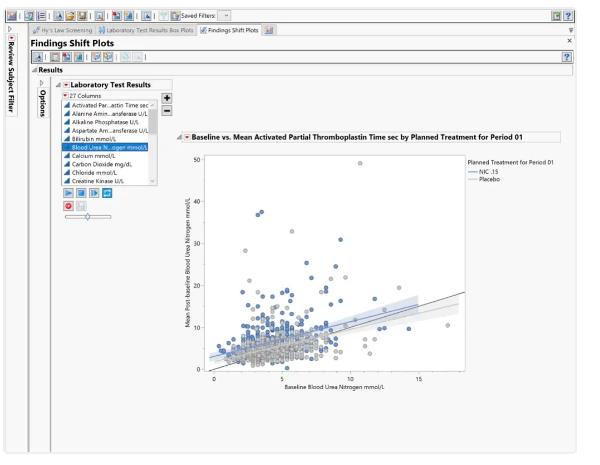Click the animation speed slider handle
The image size is (600, 465).
[88, 217]
